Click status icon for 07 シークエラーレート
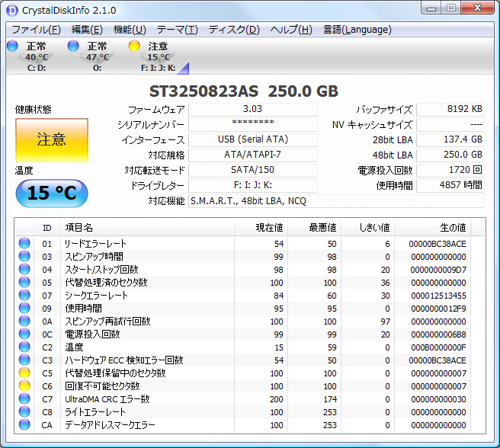This screenshot has height=448, width=500. (24, 296)
